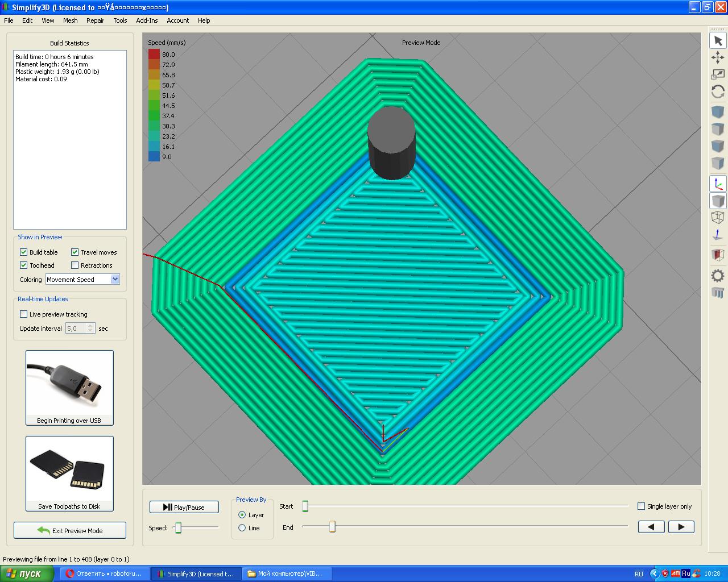
Task: Pick the scale model tool
Action: coord(718,74)
